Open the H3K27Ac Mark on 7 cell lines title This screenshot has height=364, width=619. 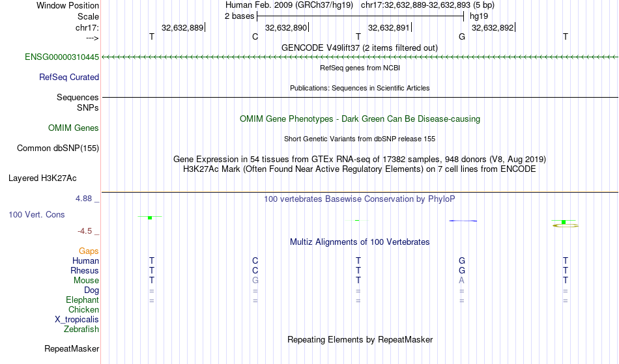(360, 169)
